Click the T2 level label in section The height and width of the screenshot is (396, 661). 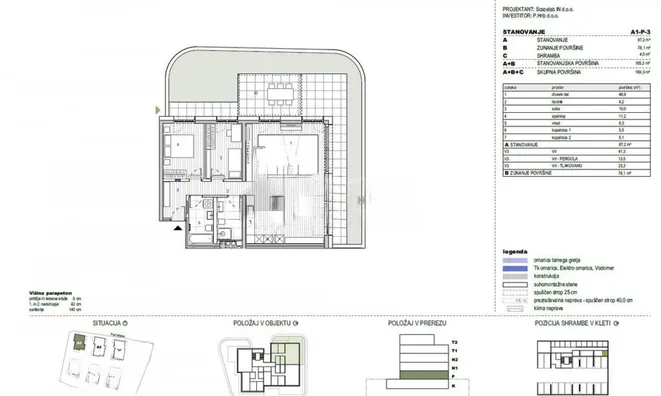point(454,342)
